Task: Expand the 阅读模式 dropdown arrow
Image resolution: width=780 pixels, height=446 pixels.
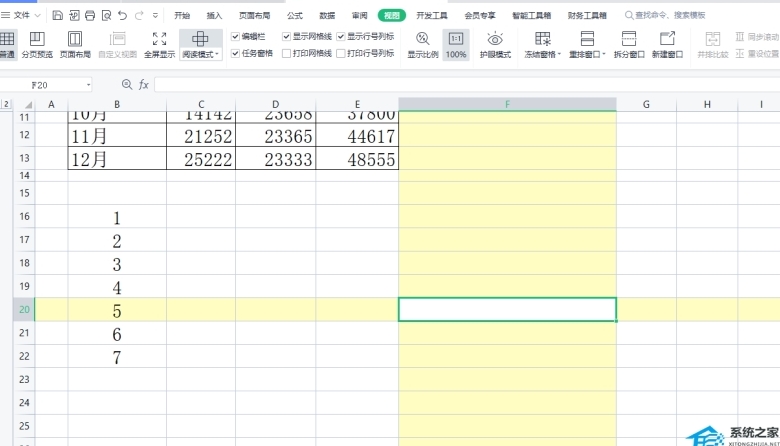Action: 217,54
